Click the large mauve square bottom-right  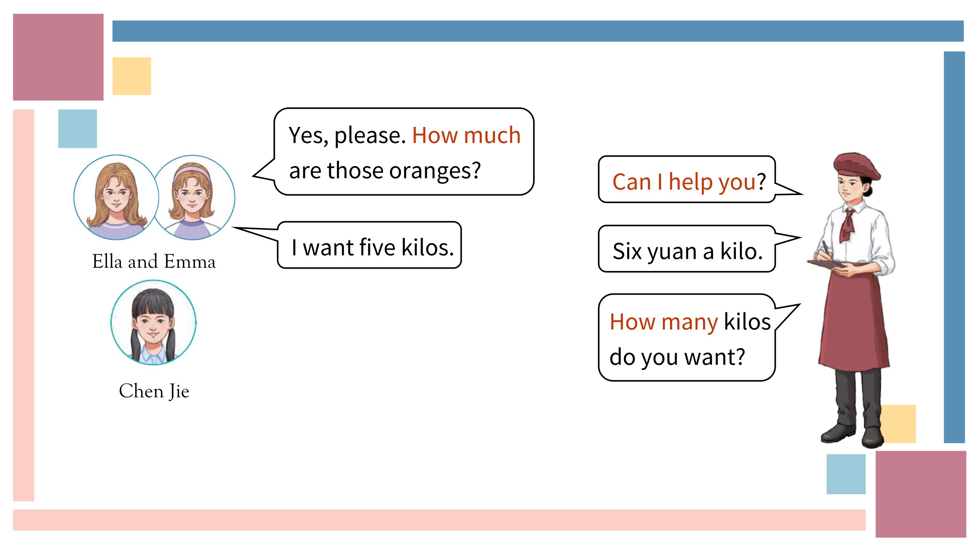[x=921, y=494]
